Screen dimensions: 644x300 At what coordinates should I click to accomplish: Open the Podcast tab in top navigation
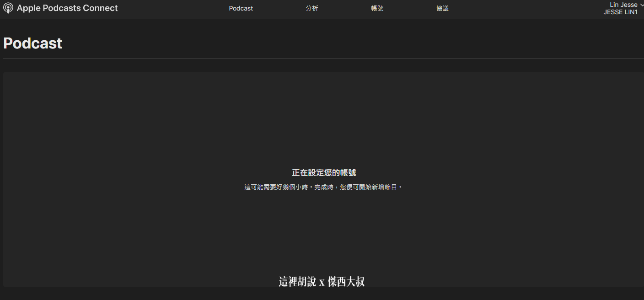tap(241, 9)
